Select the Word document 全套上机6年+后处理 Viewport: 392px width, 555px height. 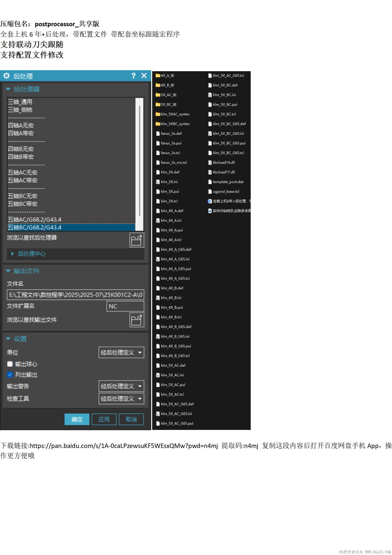tap(229, 201)
